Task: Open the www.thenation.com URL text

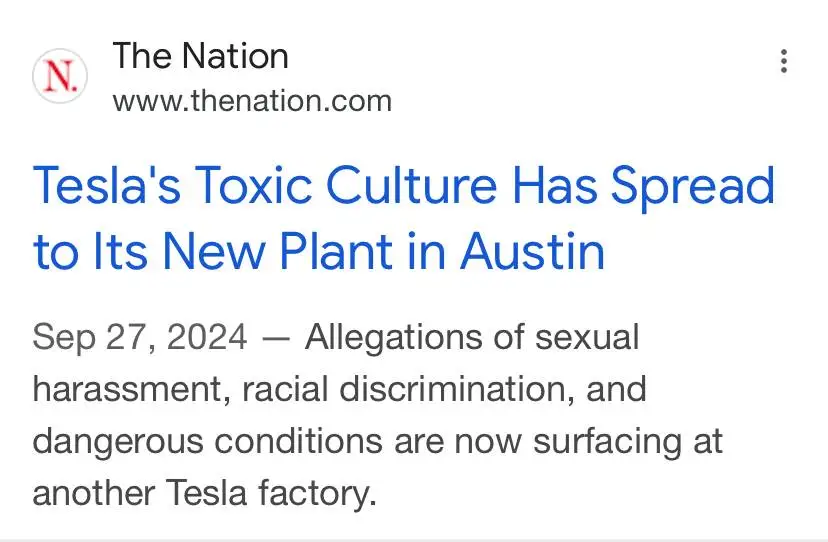Action: coord(252,101)
